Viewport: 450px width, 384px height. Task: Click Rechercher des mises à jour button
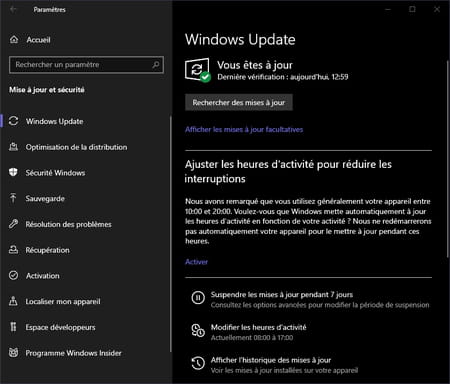pyautogui.click(x=239, y=102)
